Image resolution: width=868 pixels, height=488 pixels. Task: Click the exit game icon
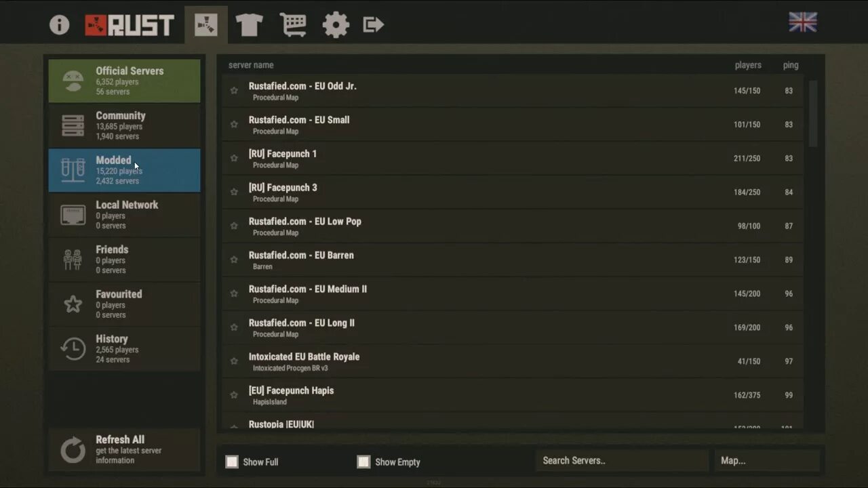(x=374, y=25)
